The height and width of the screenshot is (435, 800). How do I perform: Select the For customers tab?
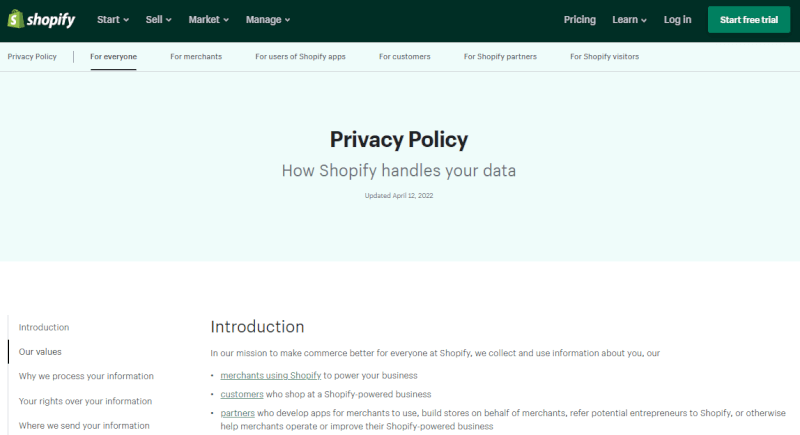[x=405, y=57]
